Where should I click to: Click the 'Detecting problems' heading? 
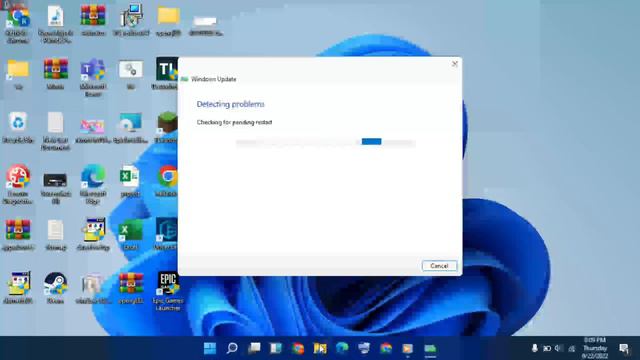[230, 104]
